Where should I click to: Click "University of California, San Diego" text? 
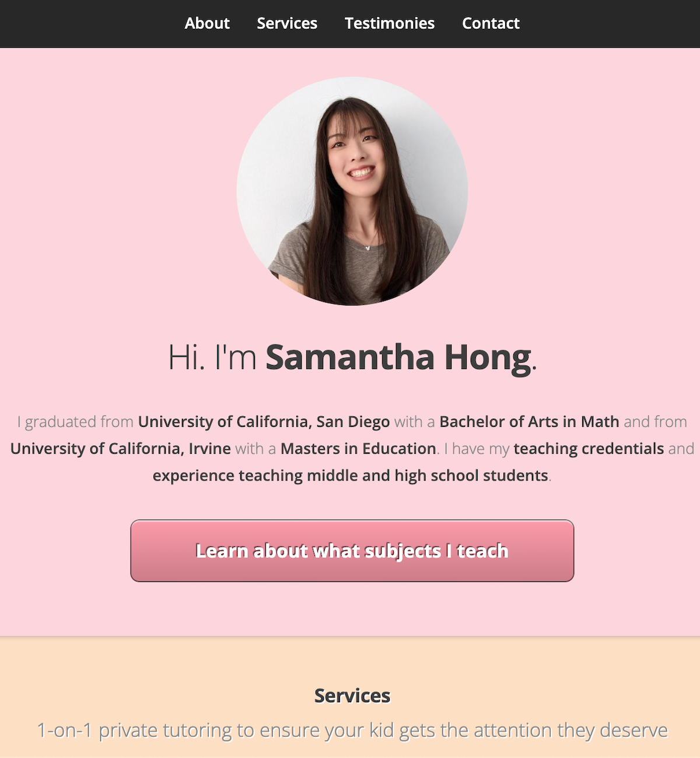pos(264,422)
